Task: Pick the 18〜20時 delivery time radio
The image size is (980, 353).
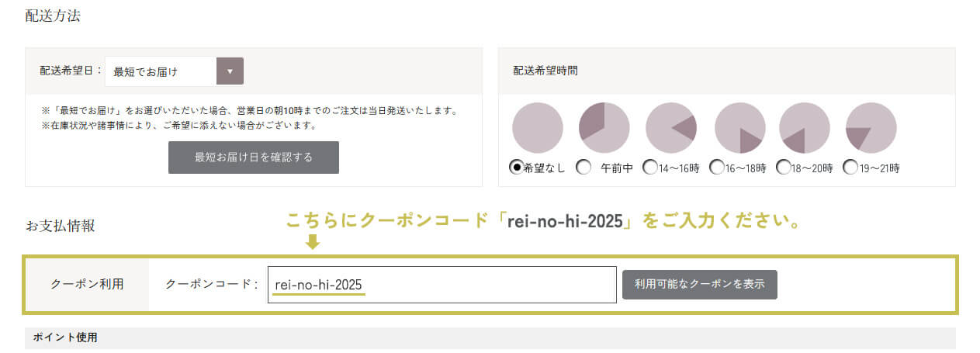Action: pyautogui.click(x=783, y=167)
